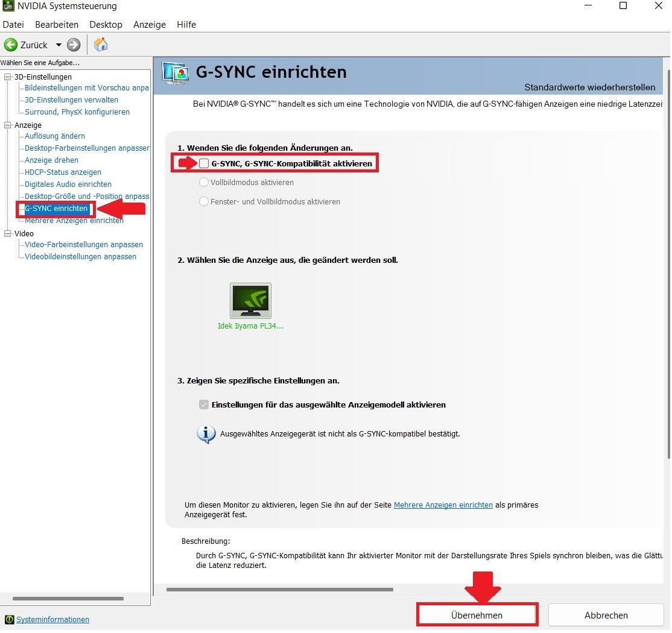Click the main panel vertical scrollbar
672x633 pixels.
click(668, 263)
